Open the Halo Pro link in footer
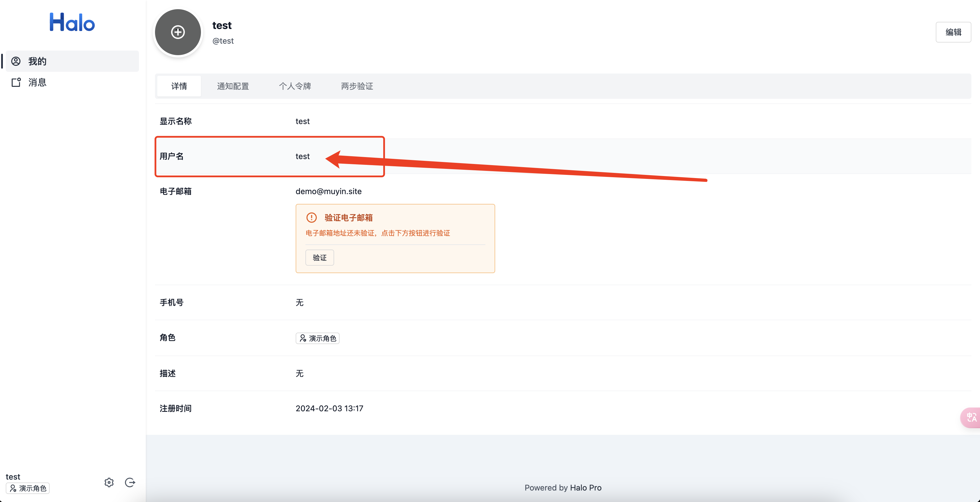The width and height of the screenshot is (980, 502). tap(586, 488)
